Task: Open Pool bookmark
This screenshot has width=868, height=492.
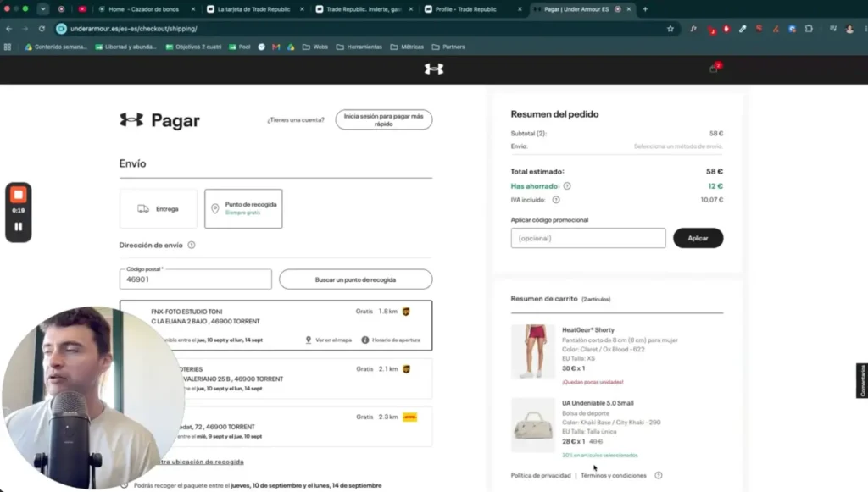Action: (x=240, y=47)
